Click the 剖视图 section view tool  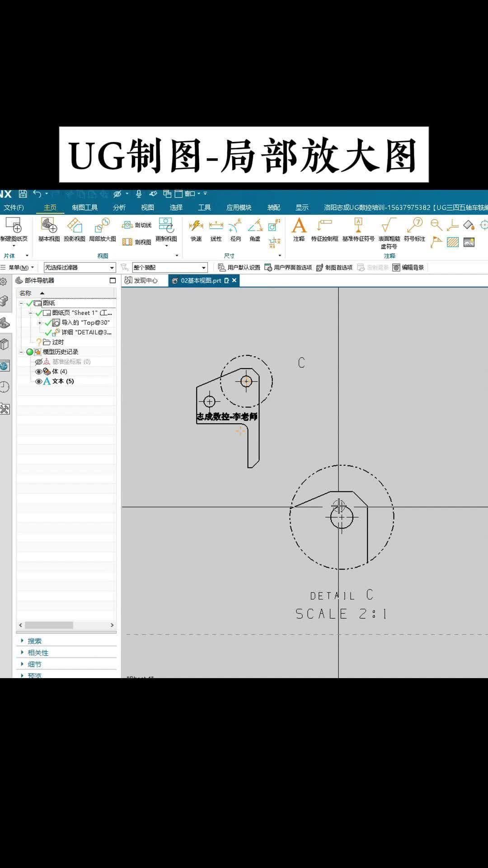137,242
